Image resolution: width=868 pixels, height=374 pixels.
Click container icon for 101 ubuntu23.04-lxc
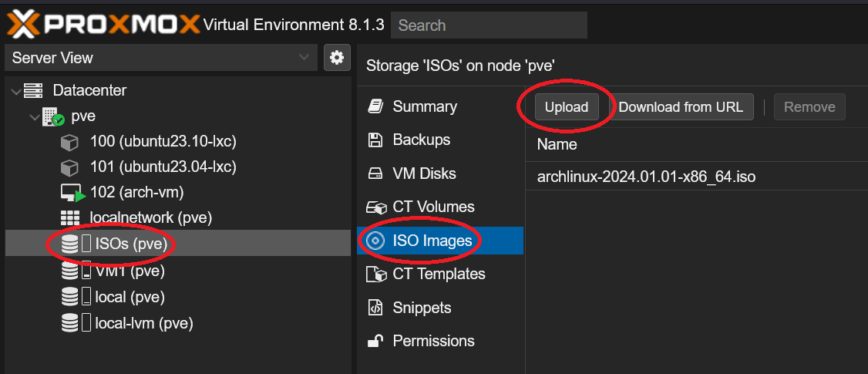coord(69,167)
